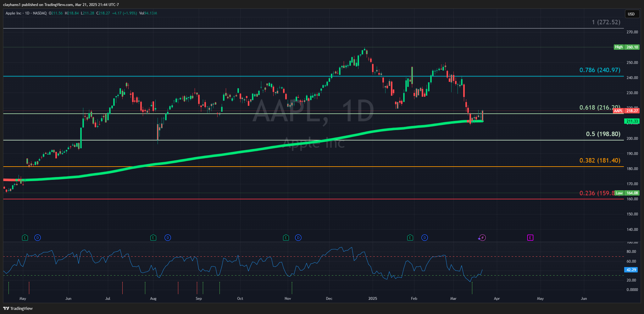Select the 0.382 (181.40) Fibonacci label
This screenshot has width=644, height=314.
[600, 160]
